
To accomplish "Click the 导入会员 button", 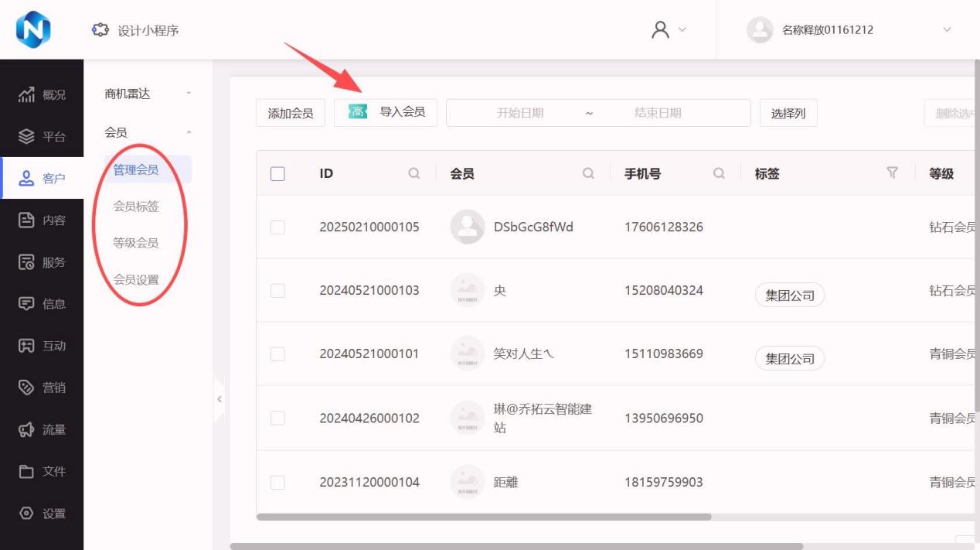I will click(x=386, y=112).
